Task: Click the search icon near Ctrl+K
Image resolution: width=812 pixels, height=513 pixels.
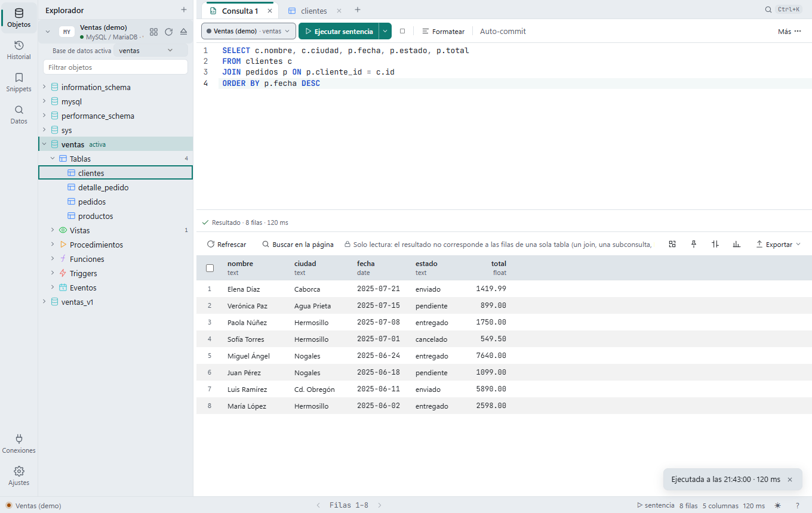Action: click(x=768, y=10)
